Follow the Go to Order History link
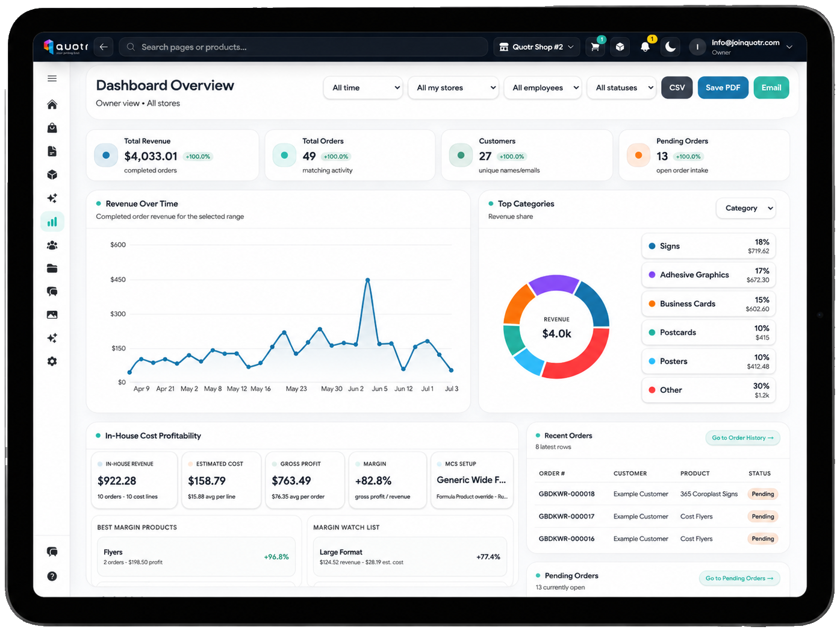The width and height of the screenshot is (840, 632). point(742,438)
